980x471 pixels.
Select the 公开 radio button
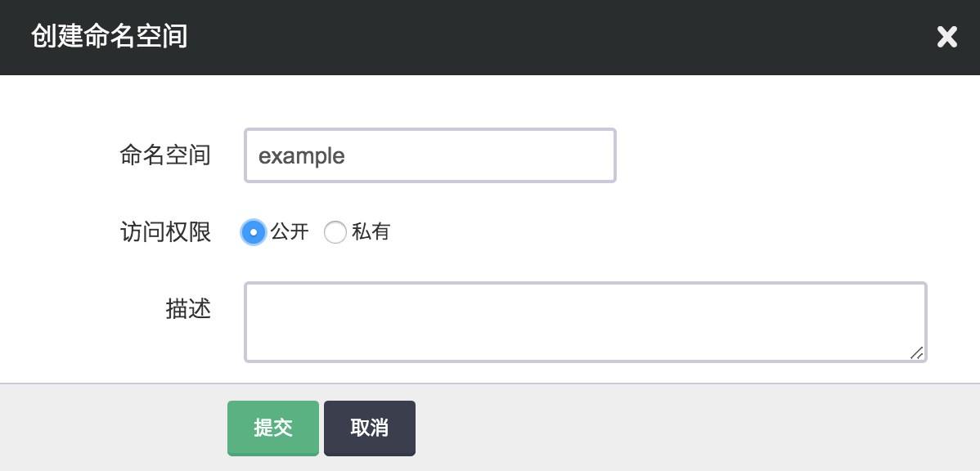point(254,232)
